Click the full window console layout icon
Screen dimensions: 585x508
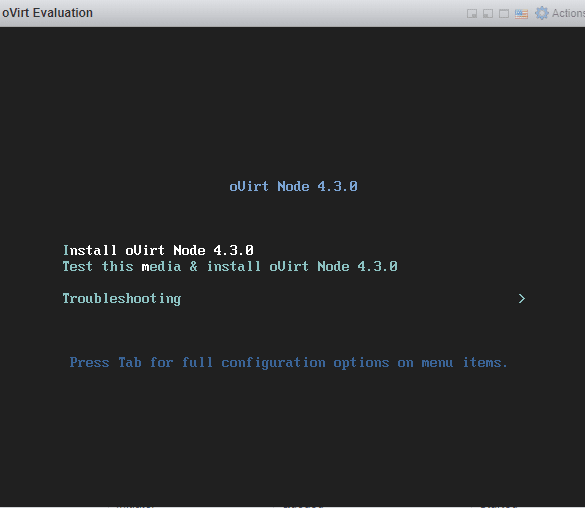coord(504,14)
